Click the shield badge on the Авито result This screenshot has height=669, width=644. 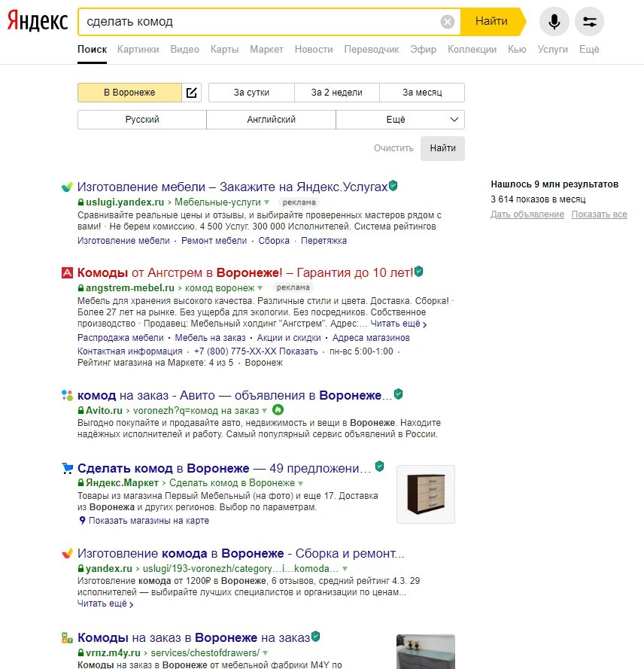398,394
